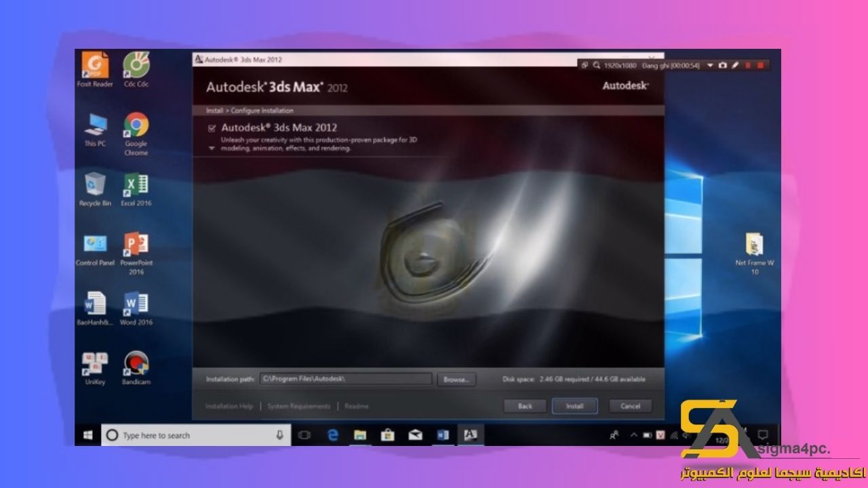Click the Browse... button
Screen dimensions: 868x488
pos(456,380)
